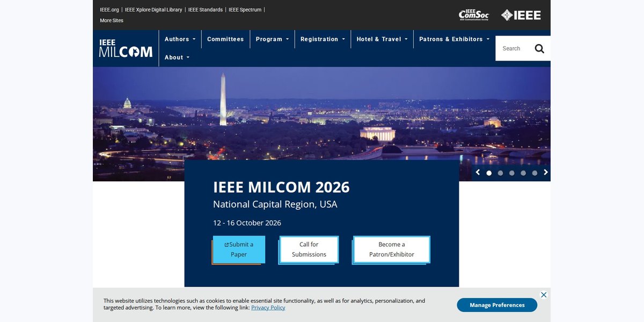Click the IEEE MILCOM 2026 heading
Viewport: 644px width, 322px height.
pyautogui.click(x=281, y=187)
